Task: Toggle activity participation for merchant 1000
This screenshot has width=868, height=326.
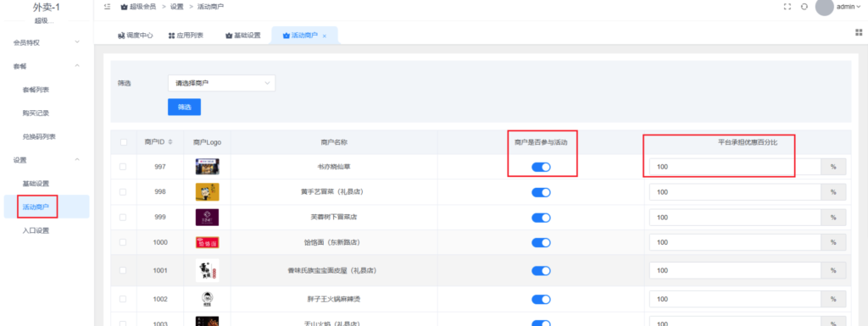Action: [541, 242]
